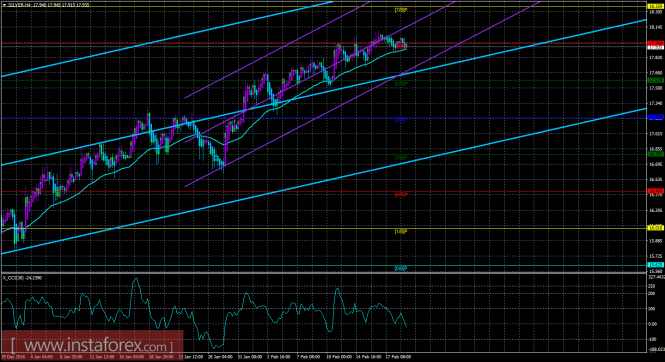The width and height of the screenshot is (665, 362).
Task: Click the 17.340 value on price scale
Action: (x=655, y=103)
